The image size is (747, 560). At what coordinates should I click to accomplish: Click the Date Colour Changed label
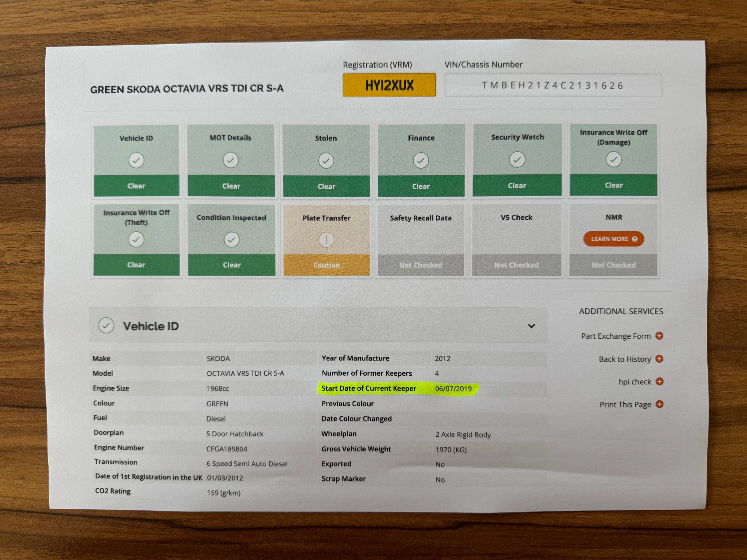click(357, 419)
